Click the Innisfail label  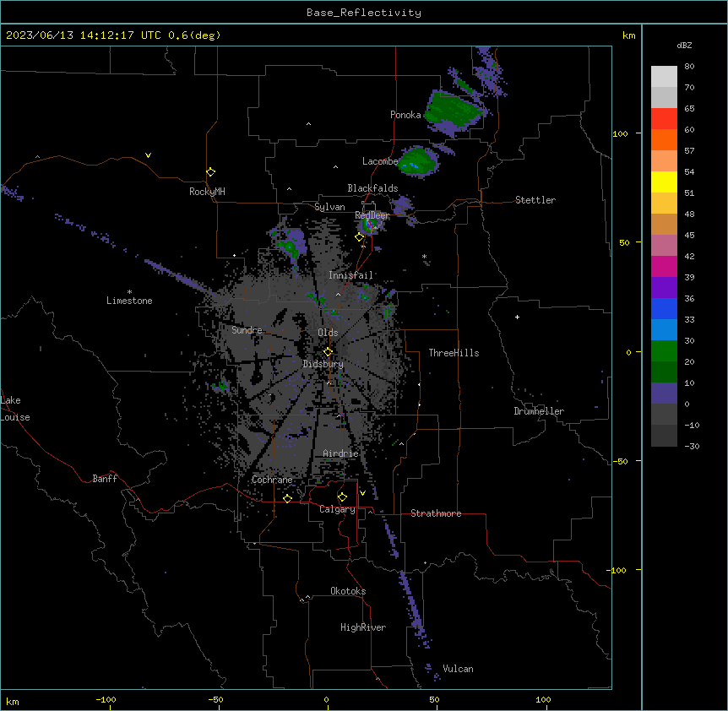350,275
